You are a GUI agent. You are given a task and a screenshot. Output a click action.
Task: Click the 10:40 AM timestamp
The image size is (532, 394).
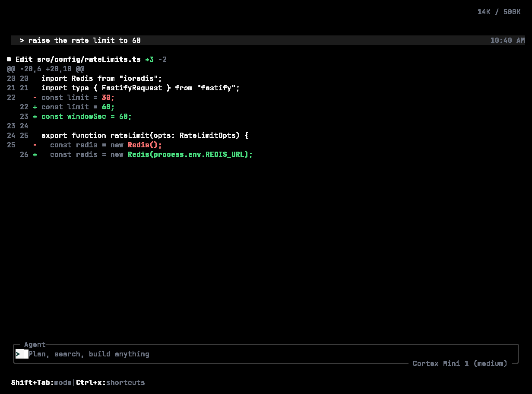(x=507, y=40)
